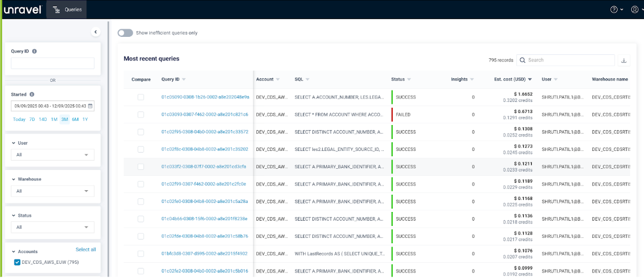644x280 pixels.
Task: Sort by Est. cost (USD) column arrow
Action: (x=530, y=80)
